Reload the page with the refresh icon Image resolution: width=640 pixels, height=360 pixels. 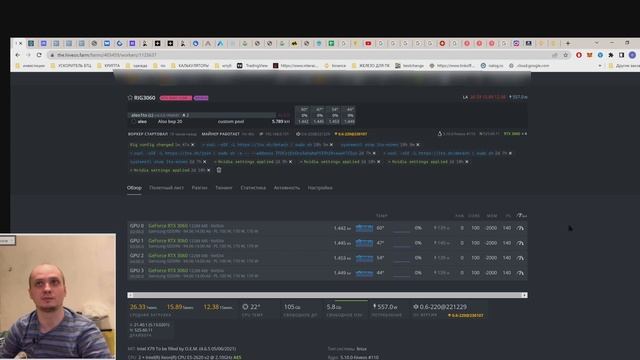click(39, 55)
